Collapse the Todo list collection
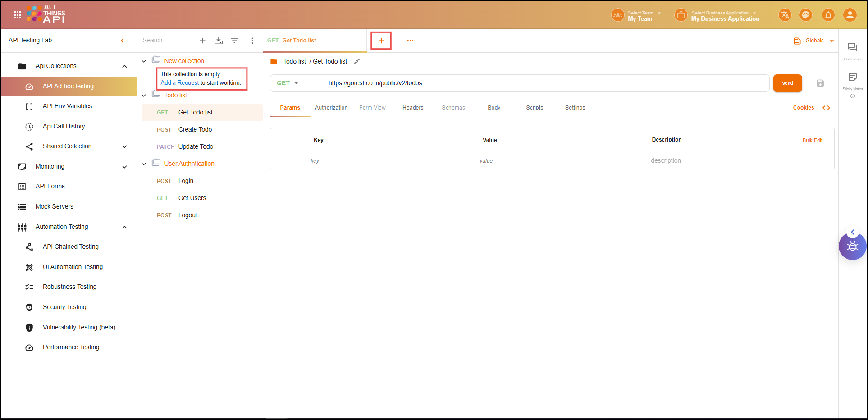The height and width of the screenshot is (420, 868). 144,96
